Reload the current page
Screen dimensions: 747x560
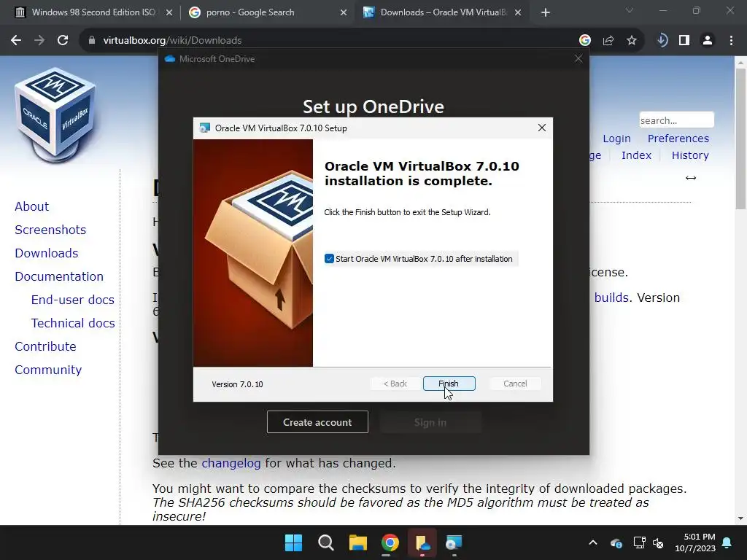(x=63, y=41)
